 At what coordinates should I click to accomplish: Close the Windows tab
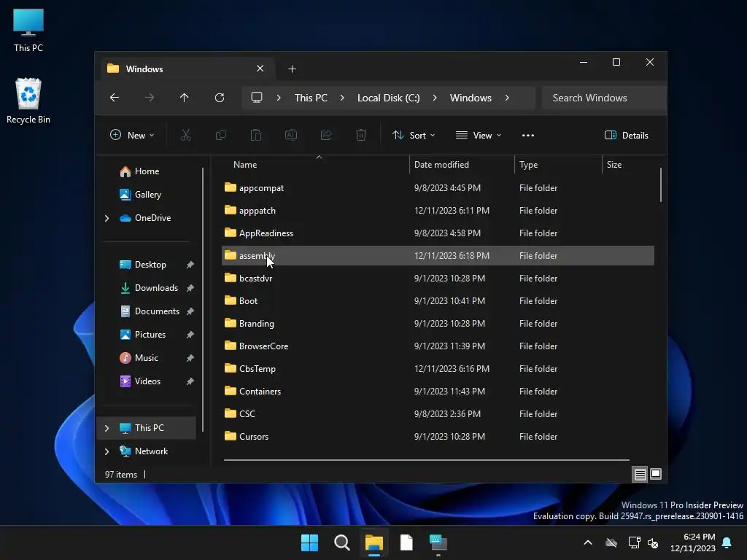[x=260, y=69]
